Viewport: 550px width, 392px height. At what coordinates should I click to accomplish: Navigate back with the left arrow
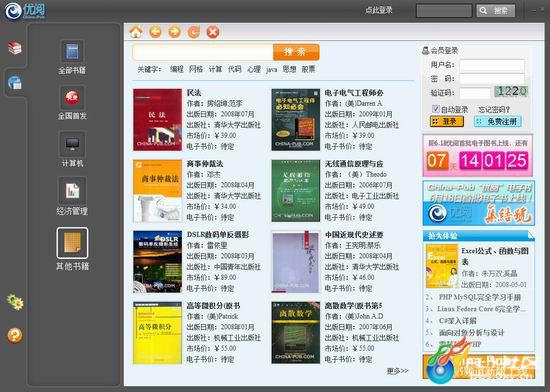(x=155, y=32)
